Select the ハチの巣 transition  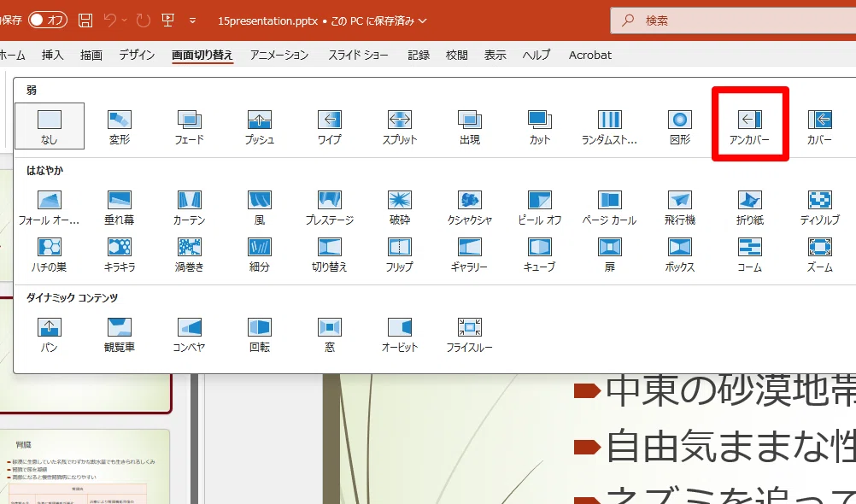point(50,255)
